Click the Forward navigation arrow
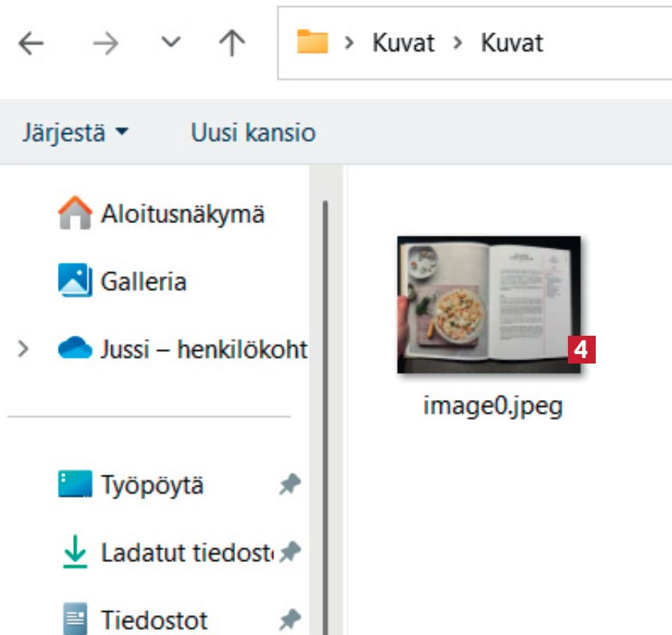 (105, 44)
